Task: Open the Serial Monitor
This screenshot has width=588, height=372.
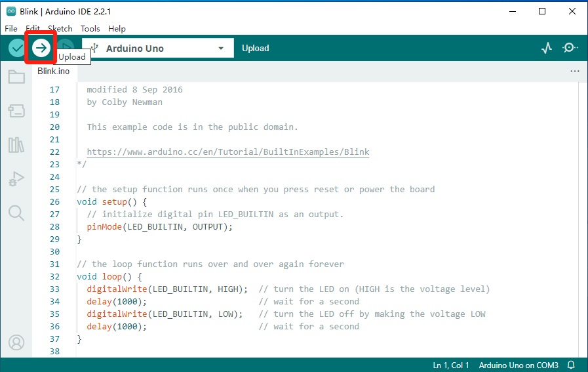Action: pyautogui.click(x=570, y=48)
